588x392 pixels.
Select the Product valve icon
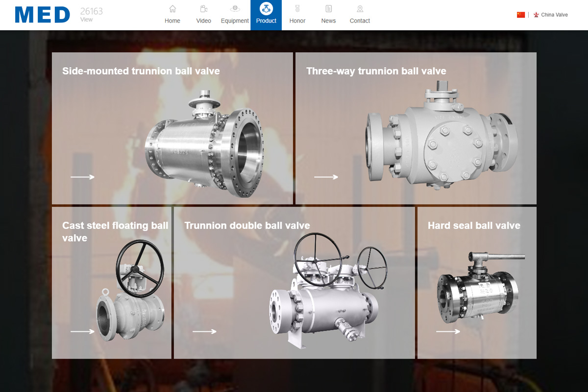click(x=266, y=9)
